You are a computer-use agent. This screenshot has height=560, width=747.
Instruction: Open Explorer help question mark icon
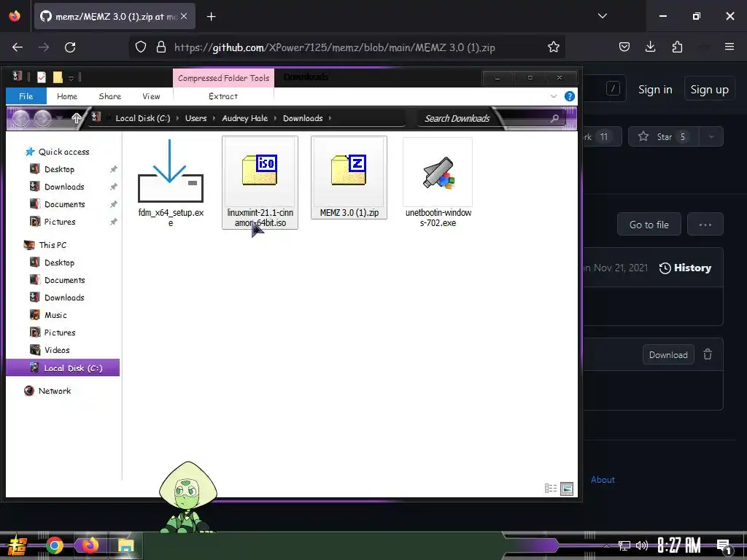point(569,96)
